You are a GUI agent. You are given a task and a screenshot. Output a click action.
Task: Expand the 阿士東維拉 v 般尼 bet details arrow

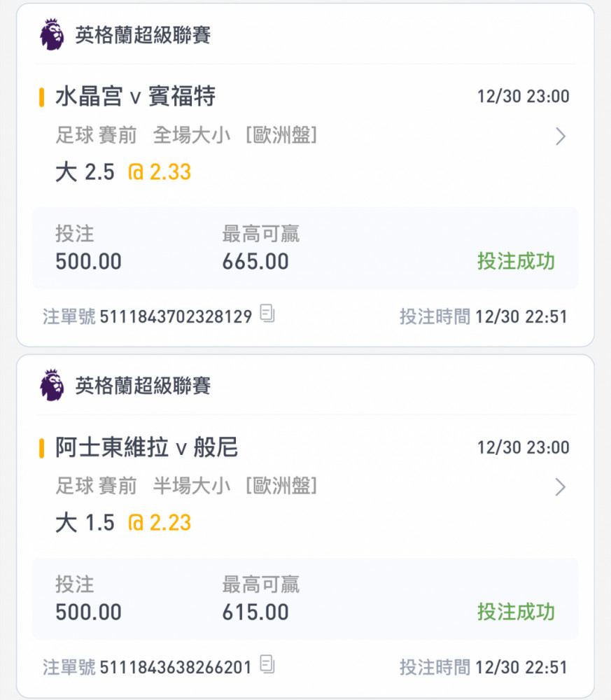[x=560, y=487]
